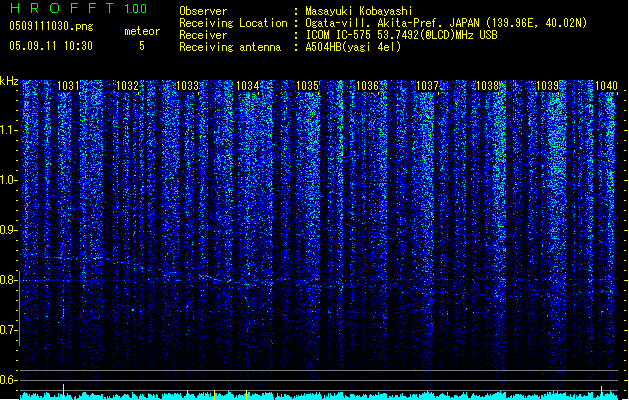
Task: Click the 1037 time label
Action: [x=428, y=86]
